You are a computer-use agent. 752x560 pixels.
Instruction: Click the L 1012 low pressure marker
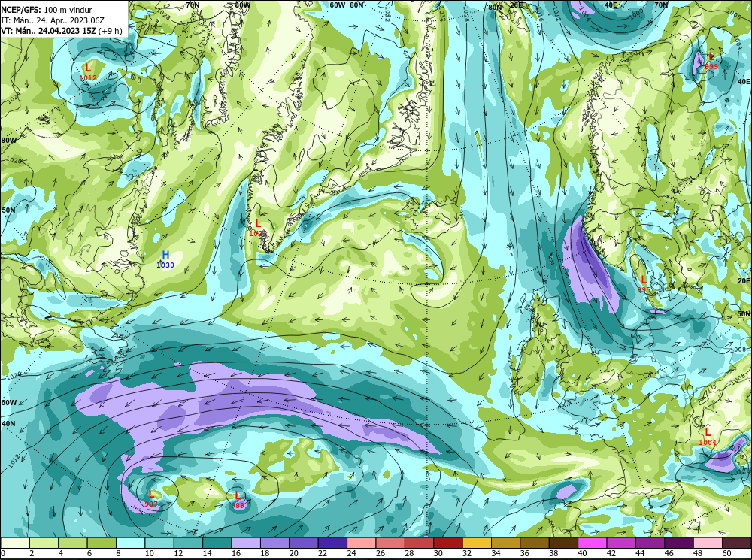coord(88,72)
